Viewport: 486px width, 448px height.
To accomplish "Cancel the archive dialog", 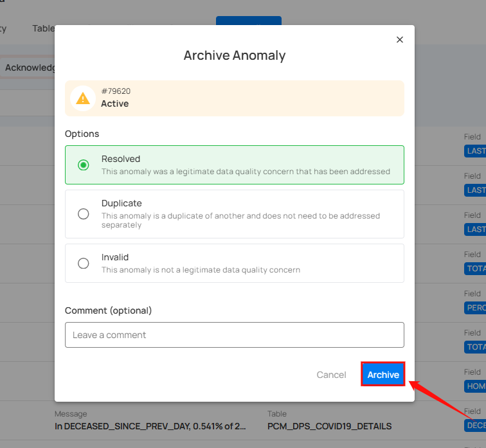I will 331,375.
